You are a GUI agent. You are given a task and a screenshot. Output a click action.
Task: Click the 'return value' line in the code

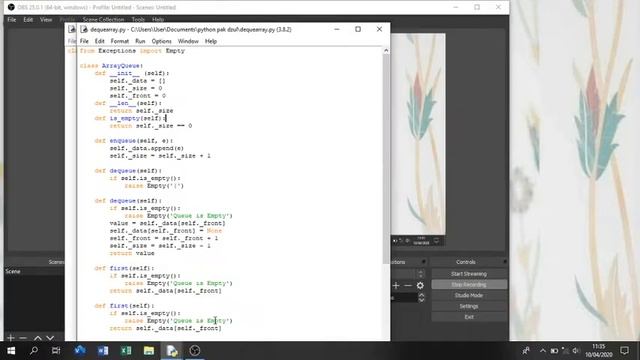[132, 253]
